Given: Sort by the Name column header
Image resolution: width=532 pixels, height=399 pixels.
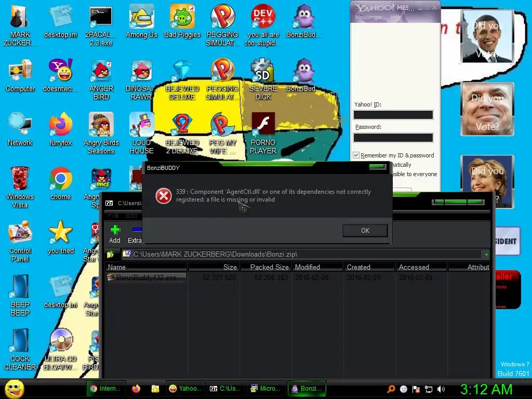Looking at the screenshot, I should click(146, 268).
